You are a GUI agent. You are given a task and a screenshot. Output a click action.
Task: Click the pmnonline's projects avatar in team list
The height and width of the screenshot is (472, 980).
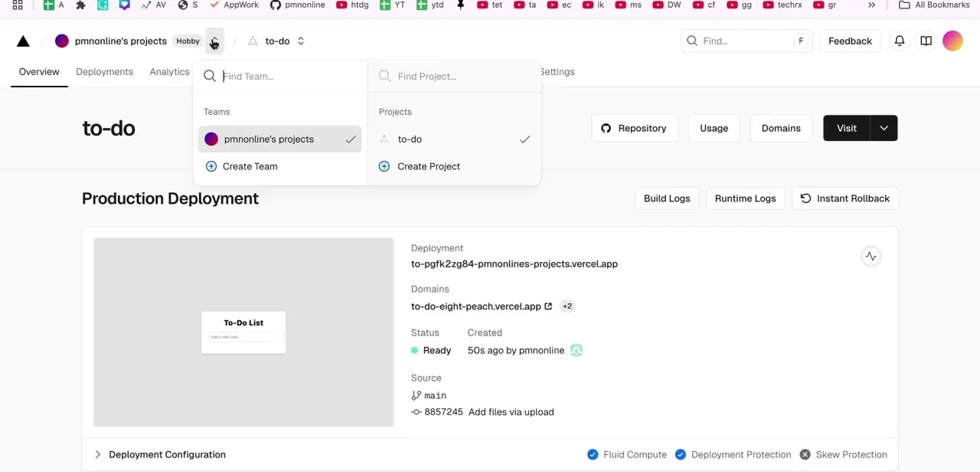[x=211, y=139]
